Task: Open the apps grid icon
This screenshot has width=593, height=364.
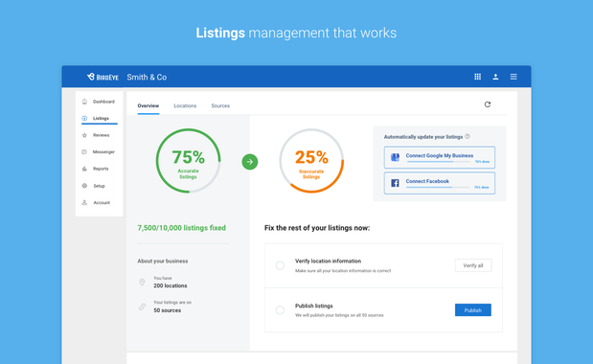Action: pyautogui.click(x=478, y=77)
